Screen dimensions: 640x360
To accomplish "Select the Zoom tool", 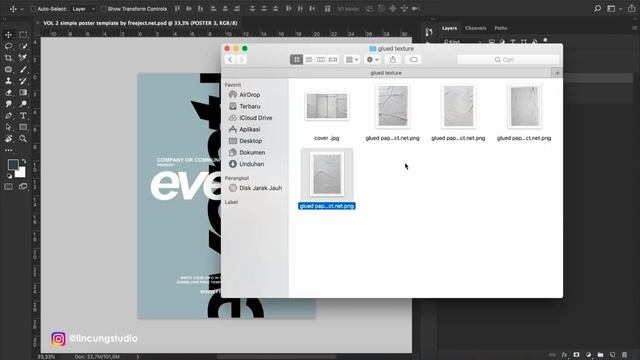I will [x=23, y=139].
